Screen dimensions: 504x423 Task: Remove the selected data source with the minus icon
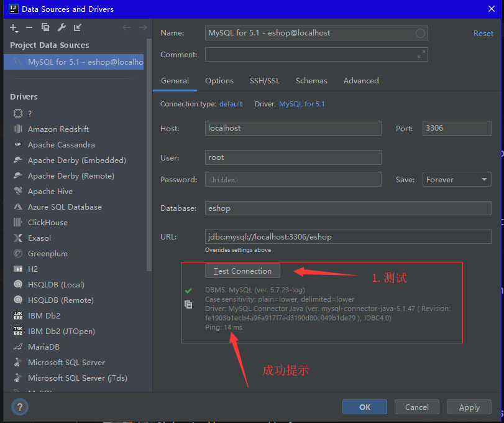(x=29, y=27)
